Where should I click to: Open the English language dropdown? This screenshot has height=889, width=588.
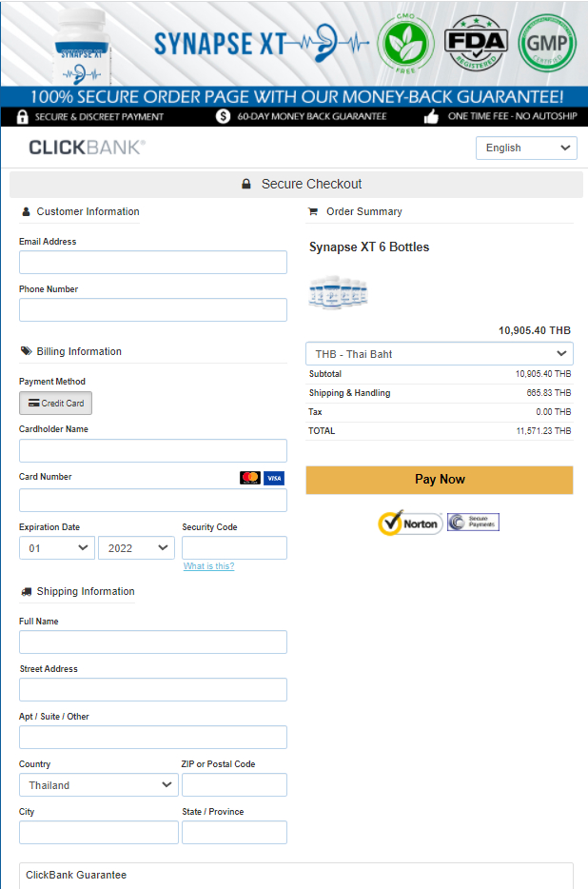526,148
